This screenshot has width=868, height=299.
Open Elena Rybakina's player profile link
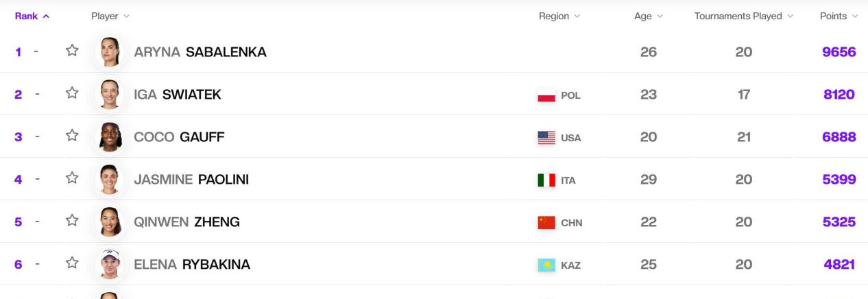[192, 265]
